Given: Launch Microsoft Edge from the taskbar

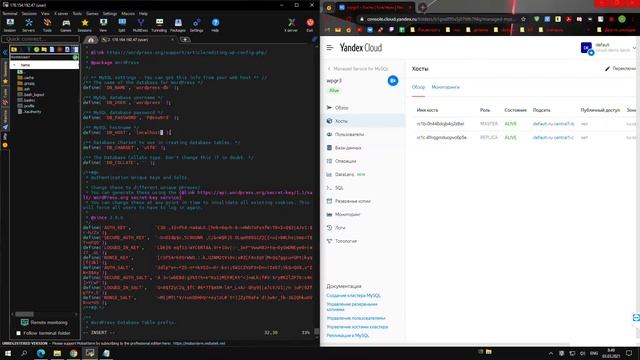Looking at the screenshot, I should click(41, 353).
